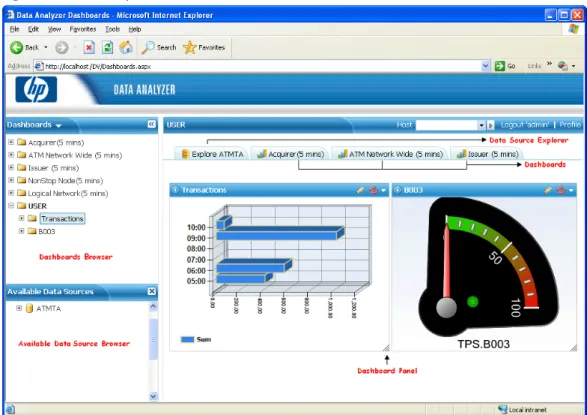Click the Host go arrow button
This screenshot has height=415, width=587.
[x=490, y=125]
